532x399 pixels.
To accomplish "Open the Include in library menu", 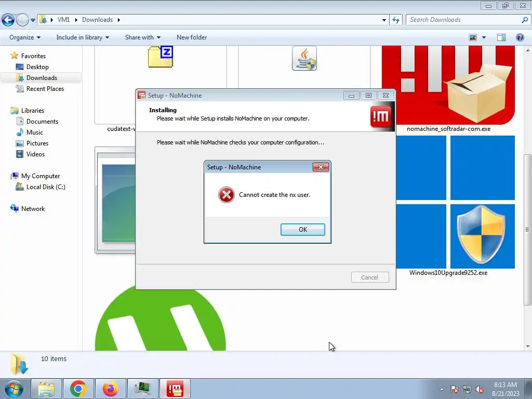I will [x=83, y=37].
